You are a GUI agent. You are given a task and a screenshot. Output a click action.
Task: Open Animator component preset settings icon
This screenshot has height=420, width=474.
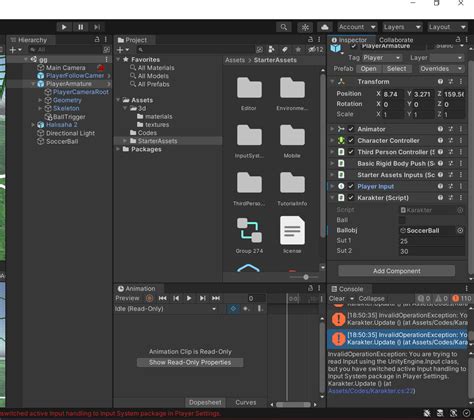pos(451,129)
